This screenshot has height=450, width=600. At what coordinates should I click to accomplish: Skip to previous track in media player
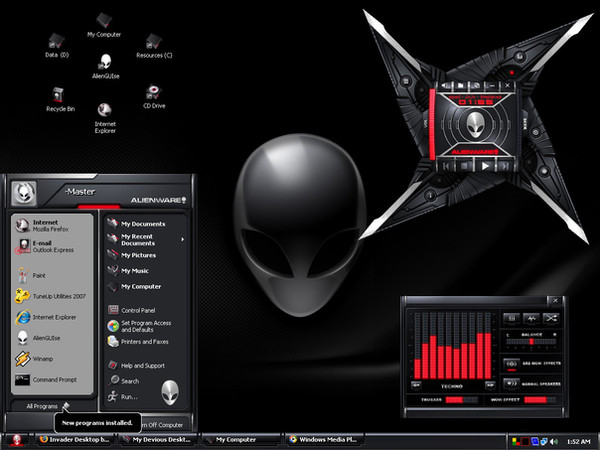tap(447, 166)
